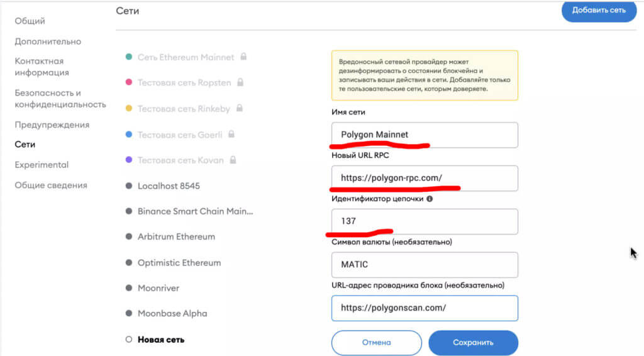This screenshot has height=356, width=644.
Task: Focus the Имя сети input field
Action: (425, 135)
